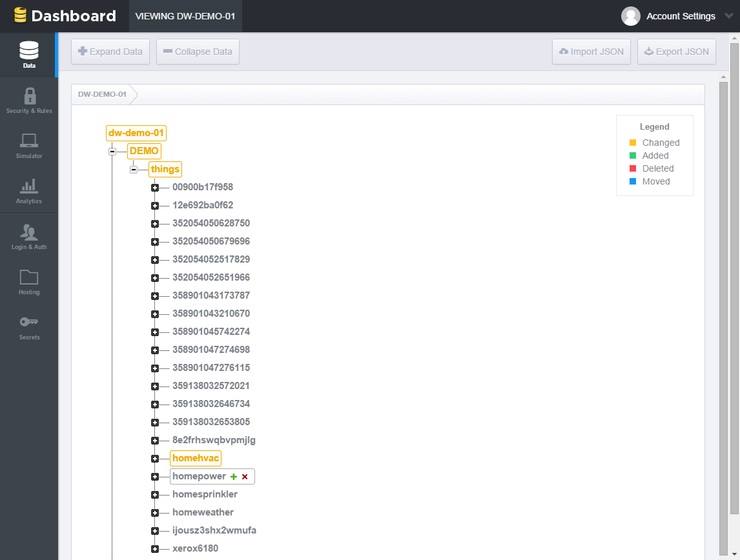Click green plus icon beside homepower

point(234,477)
